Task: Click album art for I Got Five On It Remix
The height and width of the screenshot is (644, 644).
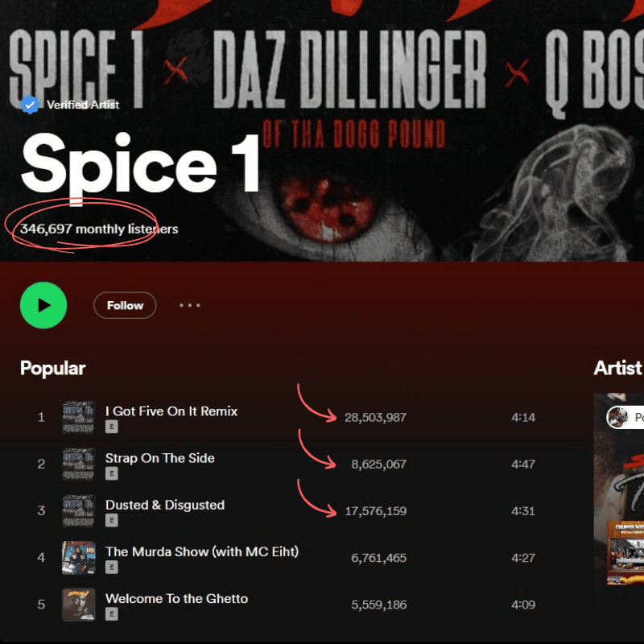Action: [x=78, y=417]
